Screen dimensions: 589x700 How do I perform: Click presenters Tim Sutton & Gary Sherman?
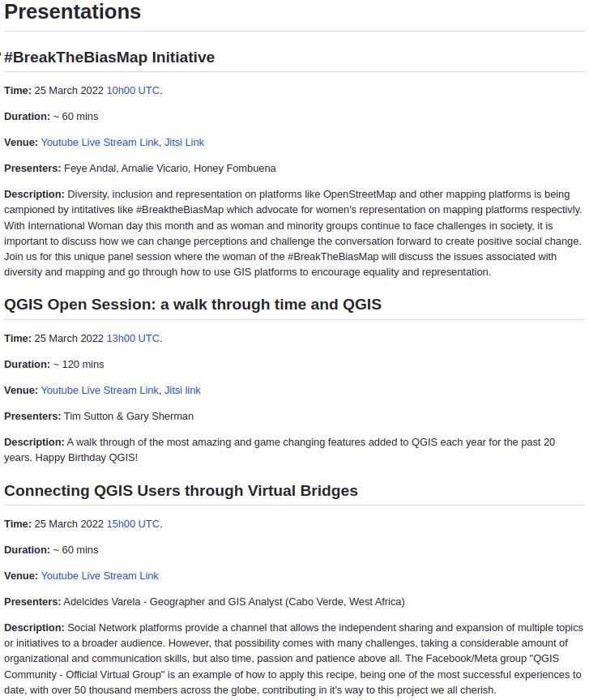[x=128, y=416]
